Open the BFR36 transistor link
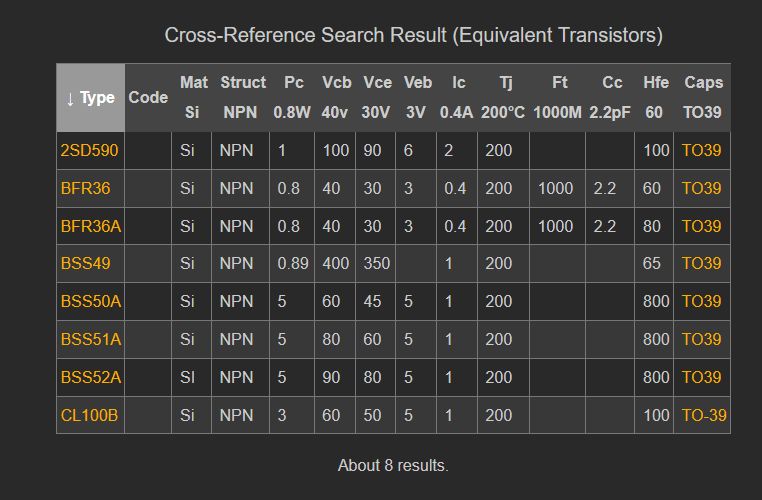 click(84, 189)
